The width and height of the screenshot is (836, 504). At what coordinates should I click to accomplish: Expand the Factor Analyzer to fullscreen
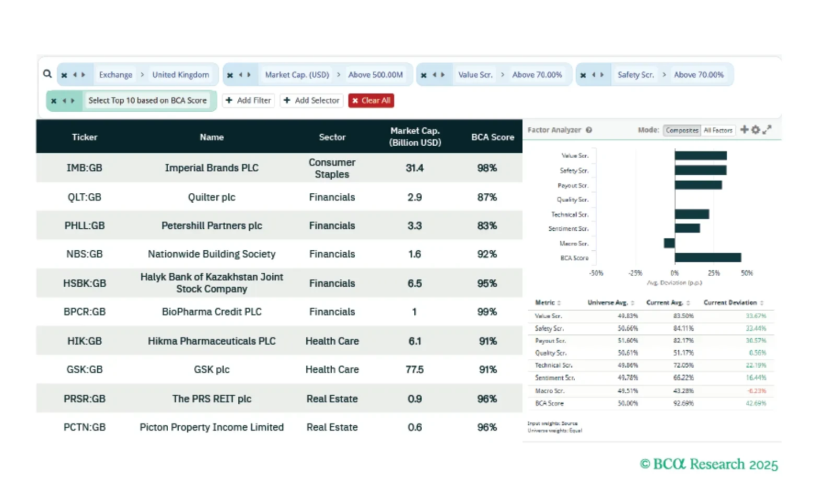(767, 130)
